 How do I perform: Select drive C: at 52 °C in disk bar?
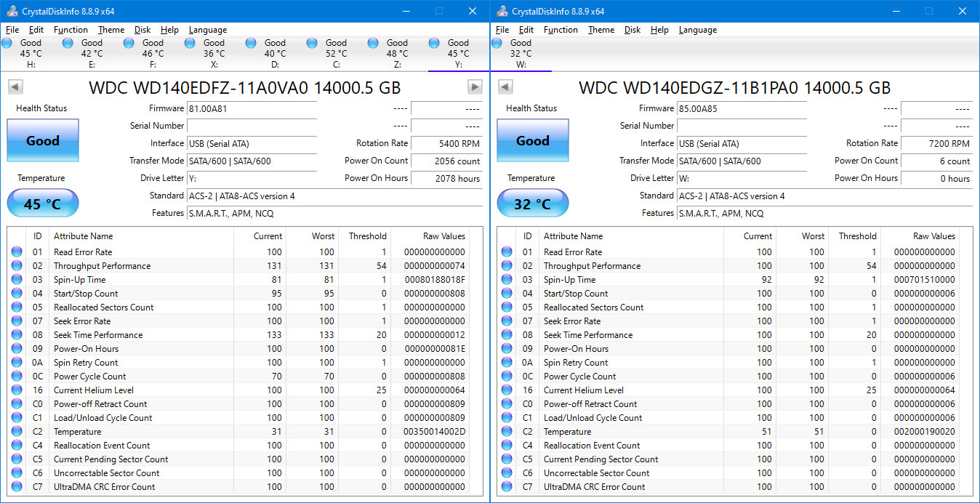pos(335,53)
